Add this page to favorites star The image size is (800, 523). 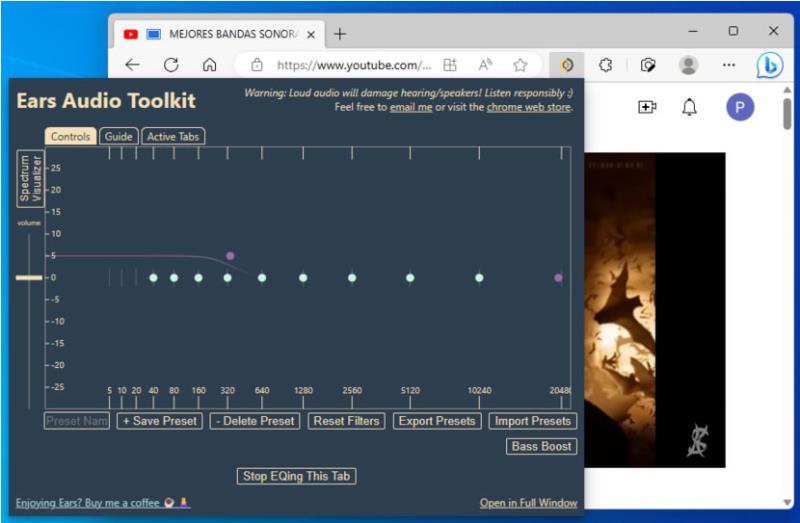[x=520, y=65]
